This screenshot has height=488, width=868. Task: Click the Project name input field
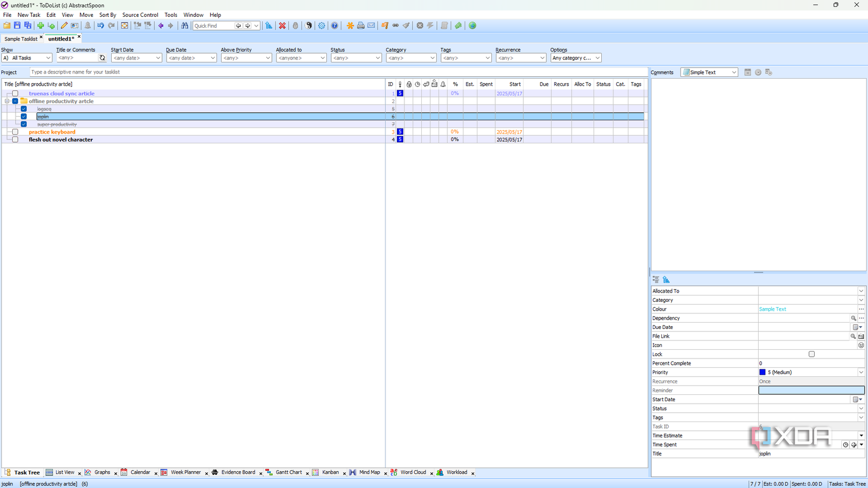point(339,72)
